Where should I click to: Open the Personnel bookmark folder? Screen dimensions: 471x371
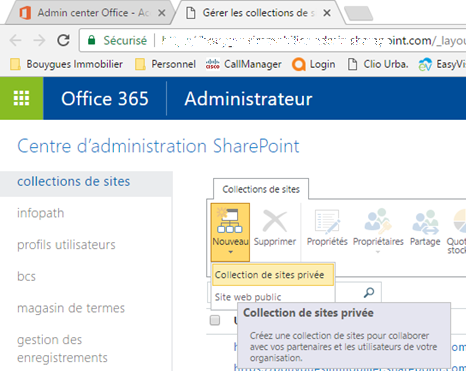(166, 64)
